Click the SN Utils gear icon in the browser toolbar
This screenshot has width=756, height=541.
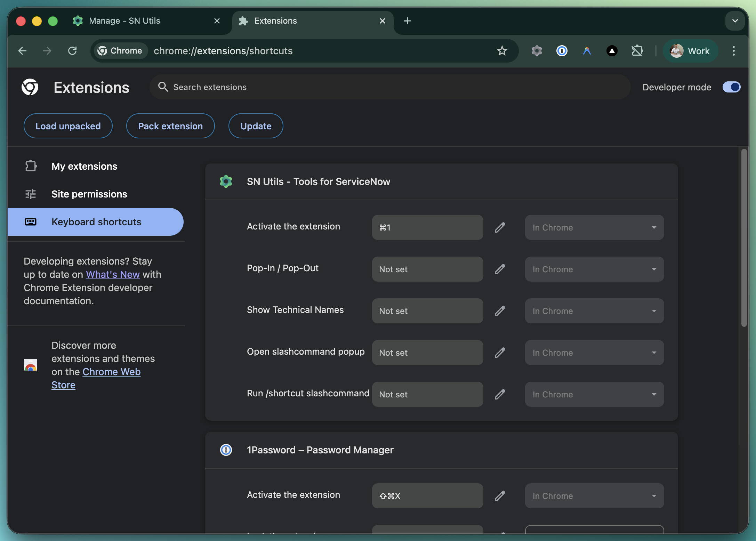[537, 51]
